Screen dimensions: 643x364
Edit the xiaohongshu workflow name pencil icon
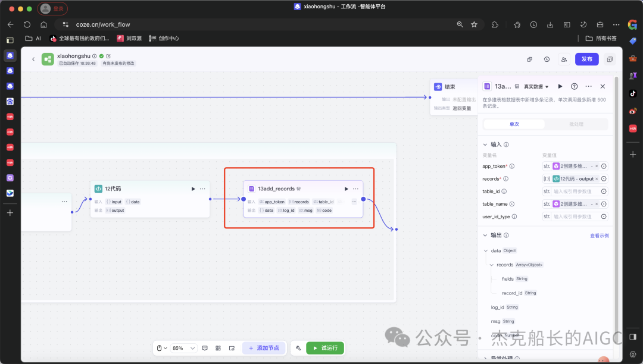coord(108,56)
